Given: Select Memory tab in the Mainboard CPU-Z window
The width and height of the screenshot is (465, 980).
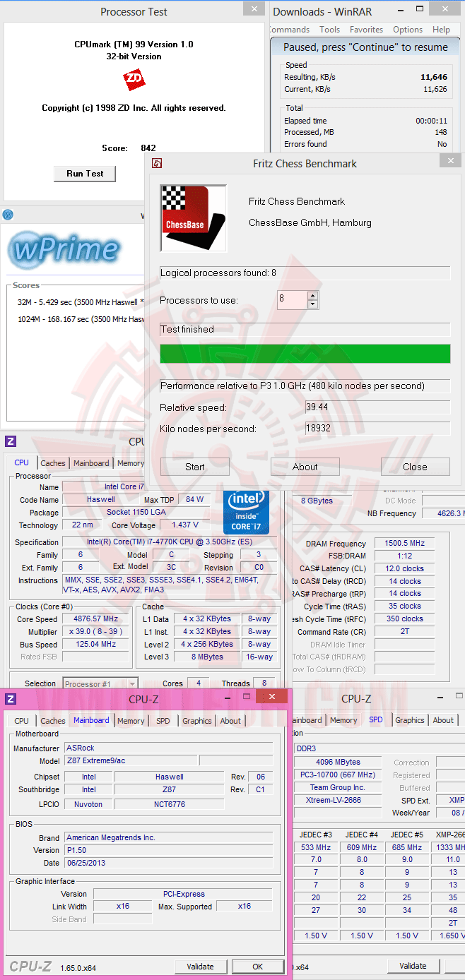Looking at the screenshot, I should 131,721.
